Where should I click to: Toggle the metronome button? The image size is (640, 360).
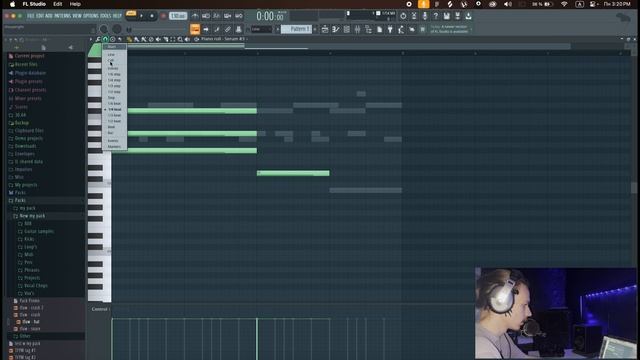pyautogui.click(x=195, y=16)
